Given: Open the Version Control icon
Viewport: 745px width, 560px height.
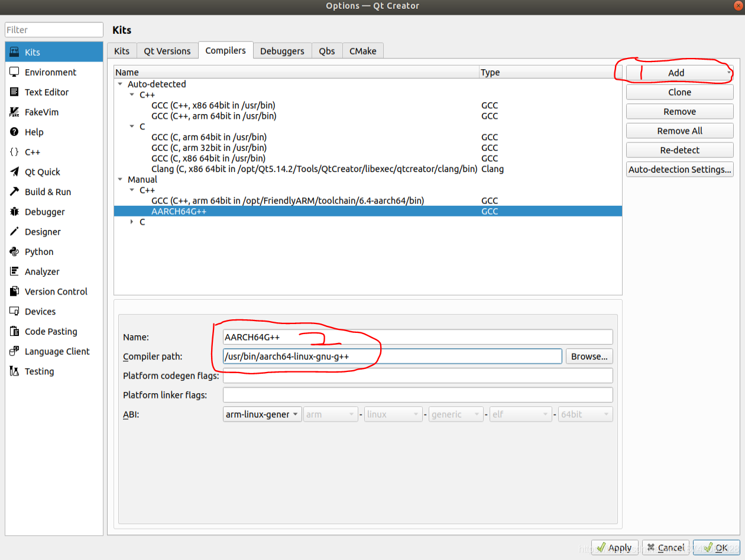Looking at the screenshot, I should (14, 292).
